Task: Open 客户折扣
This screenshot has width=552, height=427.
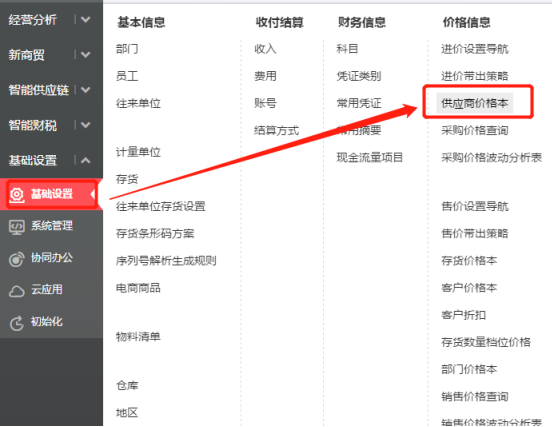Action: click(x=463, y=315)
